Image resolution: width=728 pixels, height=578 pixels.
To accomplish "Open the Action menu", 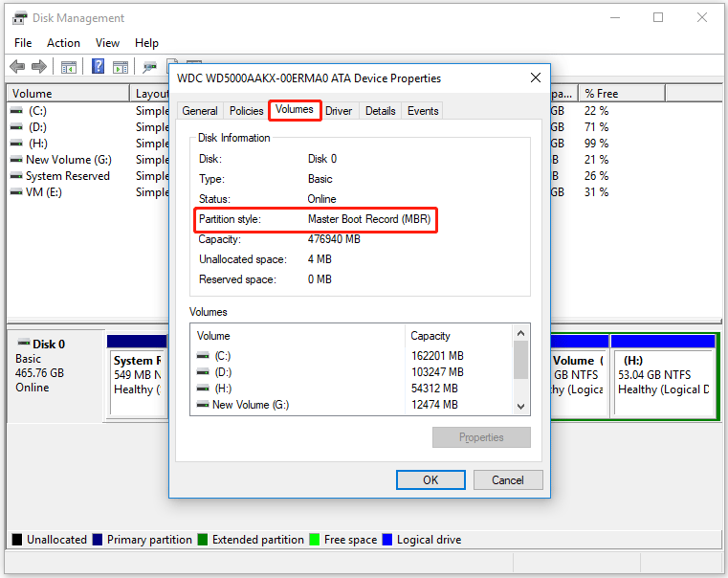I will click(x=63, y=43).
